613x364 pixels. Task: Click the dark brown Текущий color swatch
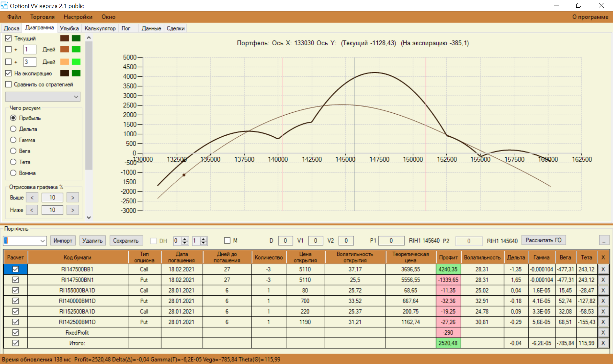(64, 38)
